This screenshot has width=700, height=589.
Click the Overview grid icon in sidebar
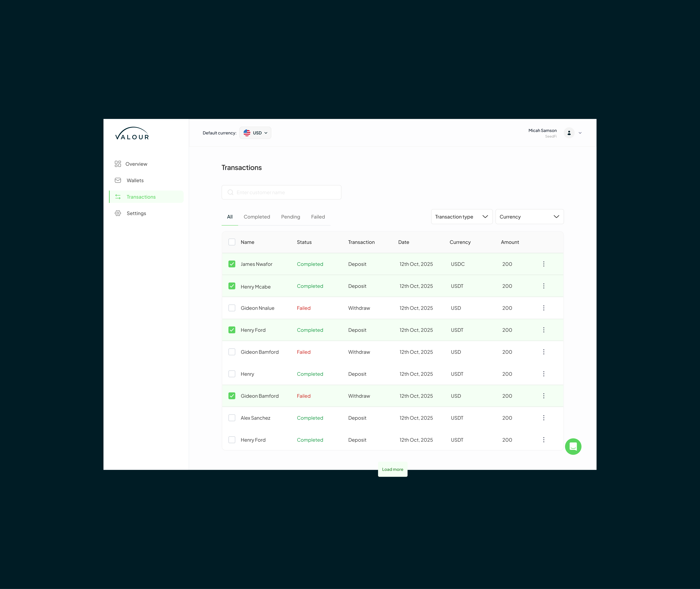(118, 164)
